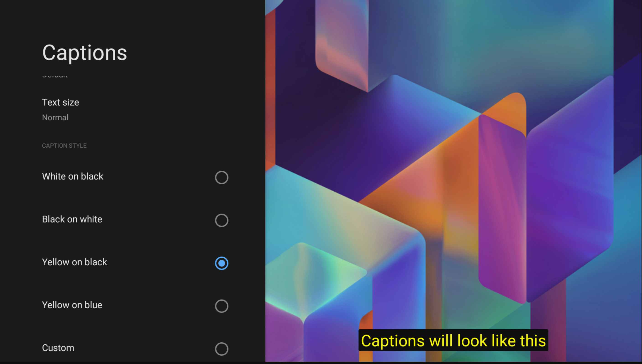Viewport: 642px width, 364px height.
Task: Click the caption preview text sample
Action: point(453,340)
